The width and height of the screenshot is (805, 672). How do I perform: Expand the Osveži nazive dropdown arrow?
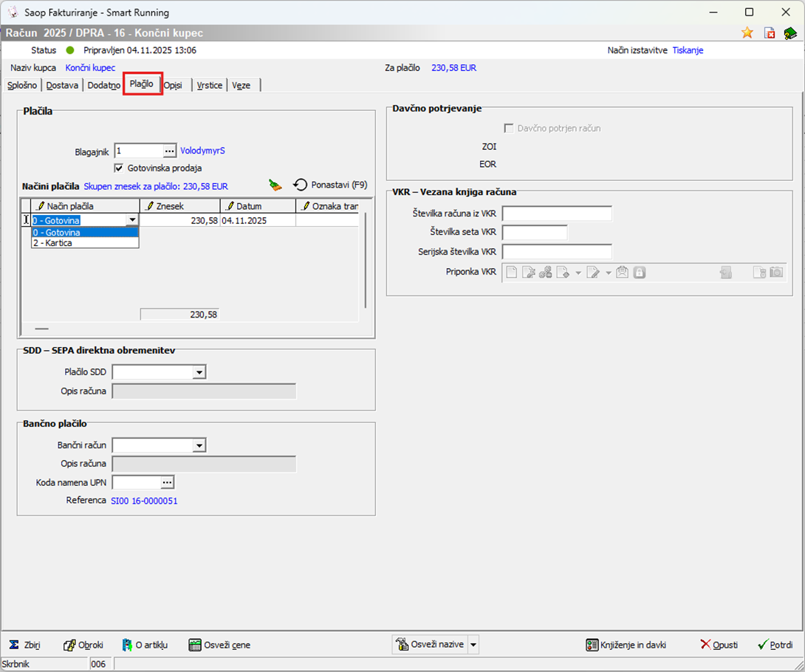pos(473,644)
